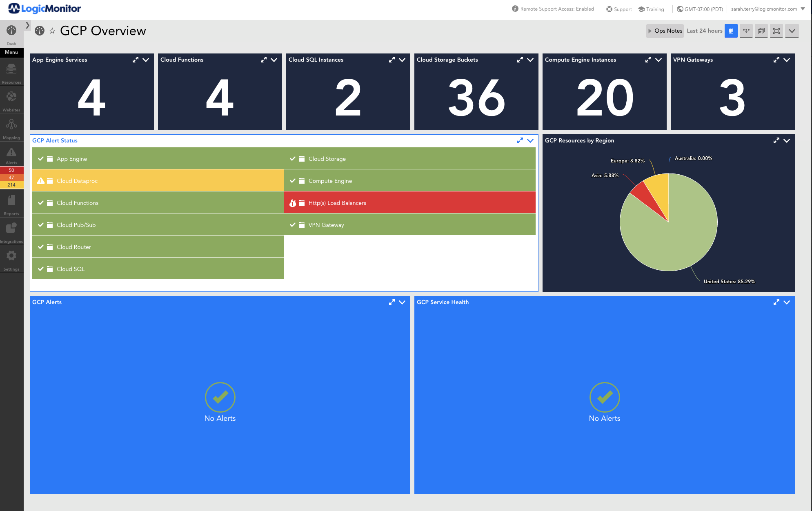Select VPN Gateway status row
The image size is (812, 511).
410,224
